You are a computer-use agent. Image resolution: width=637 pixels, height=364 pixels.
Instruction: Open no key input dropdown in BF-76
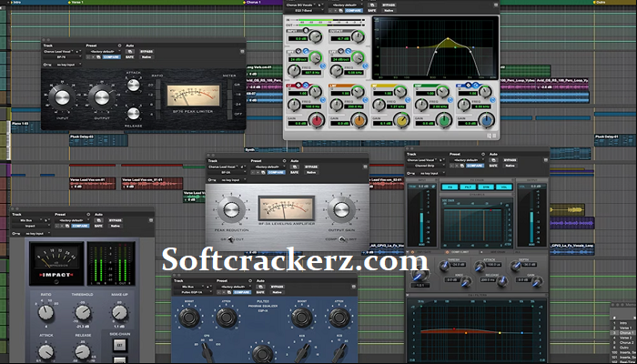coord(66,65)
